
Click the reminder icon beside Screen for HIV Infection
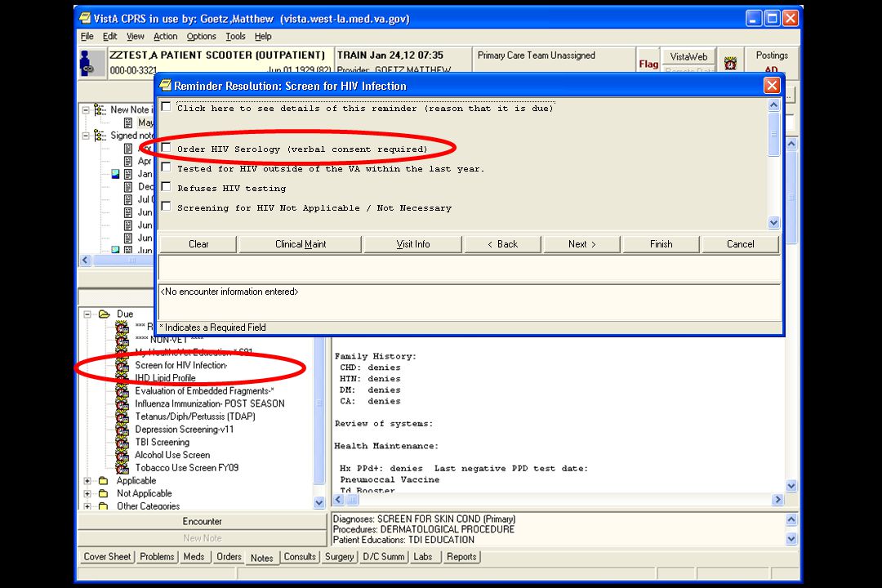122,366
